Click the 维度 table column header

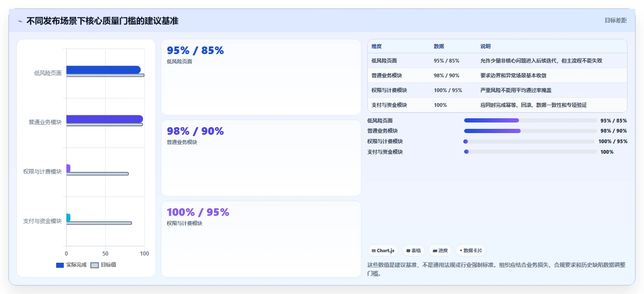(377, 46)
